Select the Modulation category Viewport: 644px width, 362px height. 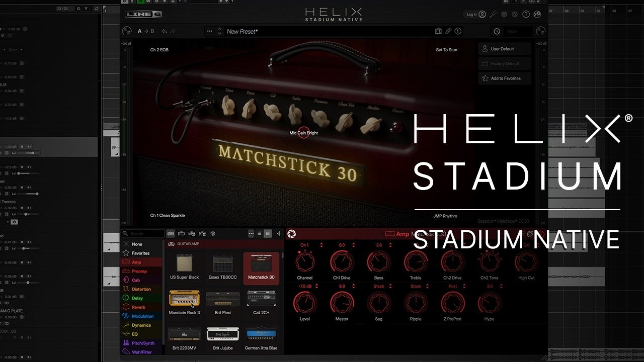point(141,316)
